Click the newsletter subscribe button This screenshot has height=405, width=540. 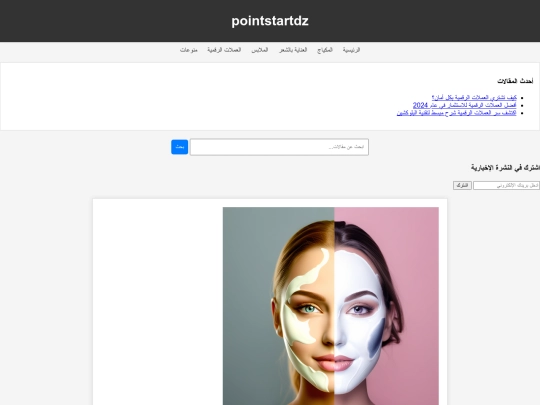pos(462,186)
